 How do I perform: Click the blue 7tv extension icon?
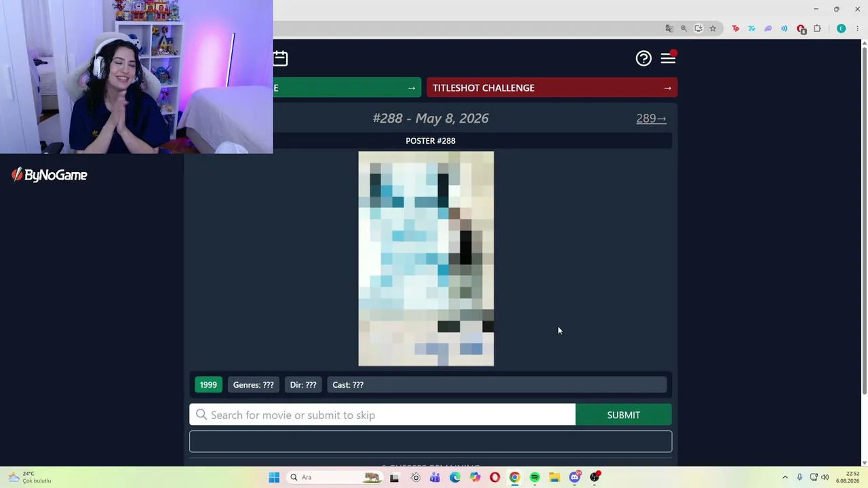752,28
